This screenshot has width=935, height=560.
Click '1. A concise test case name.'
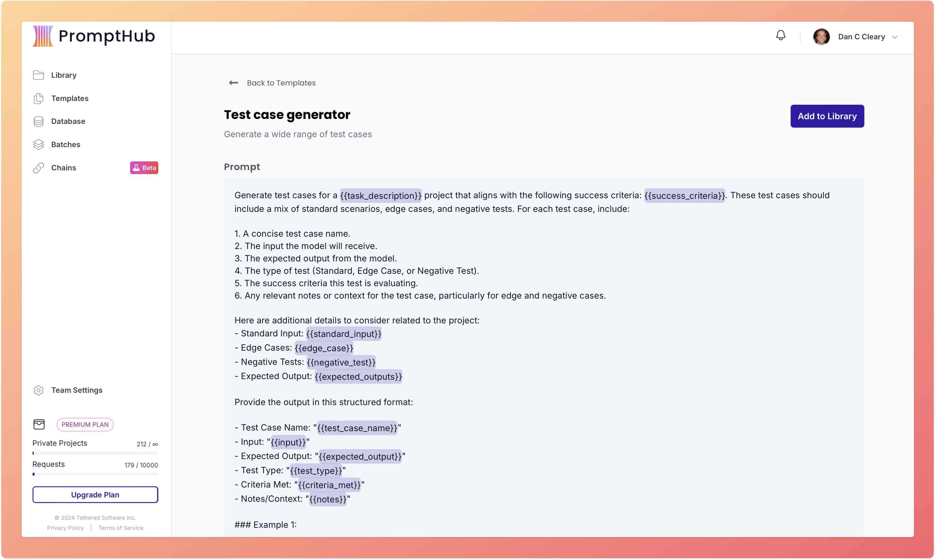(292, 234)
